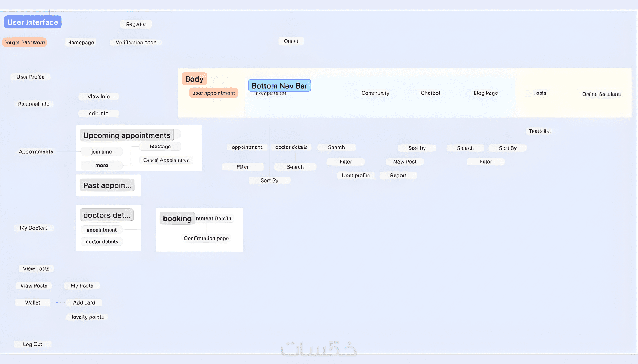Expand the truncated Past appointments group

point(107,185)
